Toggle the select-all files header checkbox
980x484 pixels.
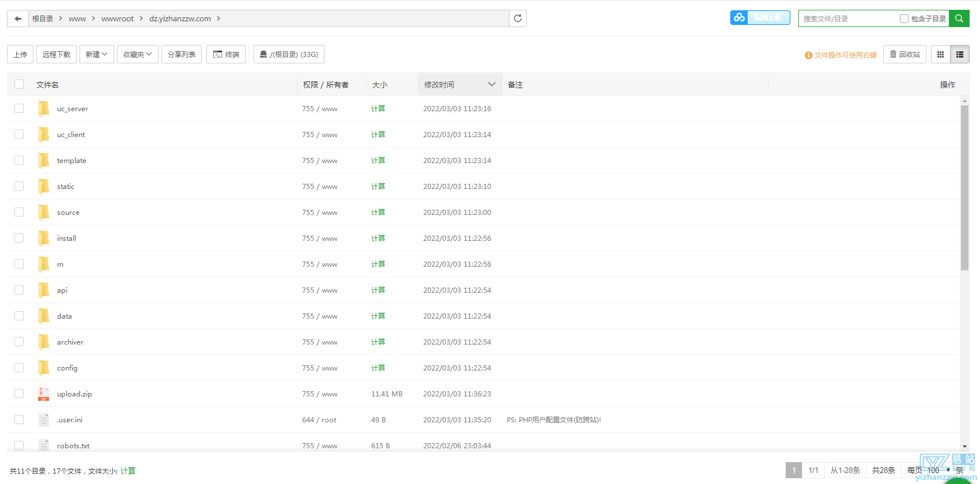[19, 84]
